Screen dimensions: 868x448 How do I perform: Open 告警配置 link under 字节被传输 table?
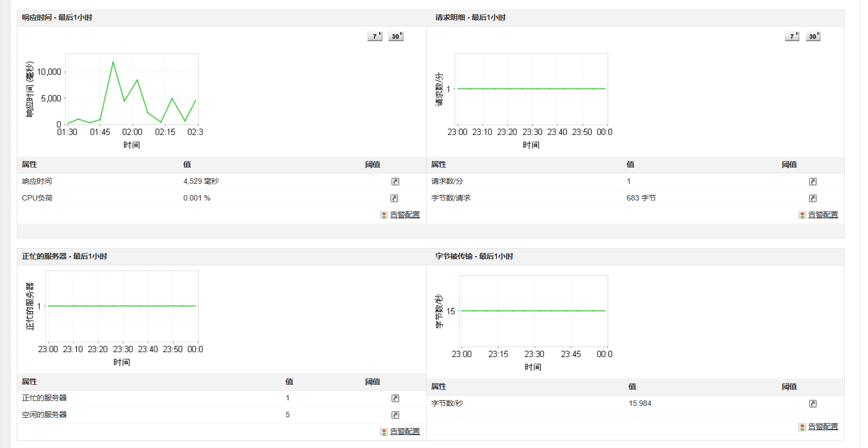823,426
